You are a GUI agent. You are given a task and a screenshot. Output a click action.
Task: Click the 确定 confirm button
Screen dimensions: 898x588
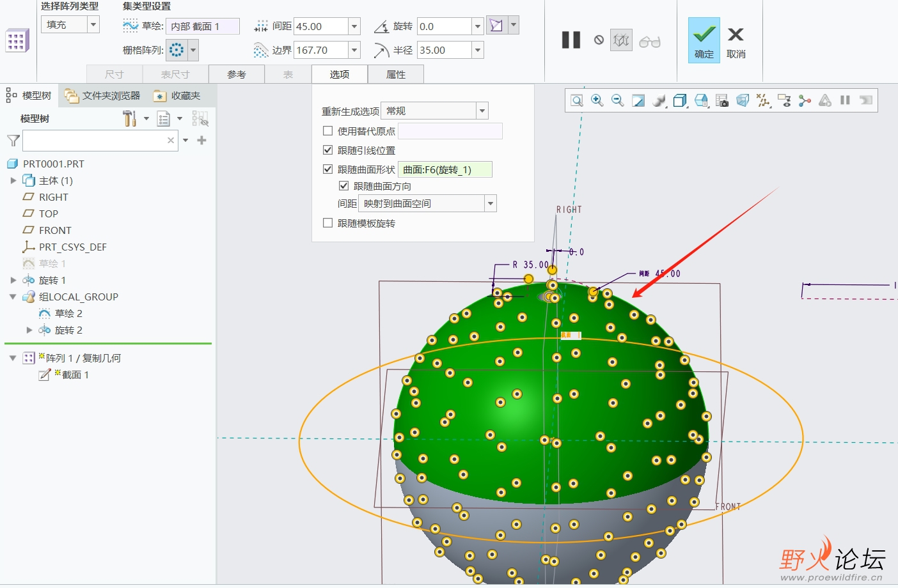(704, 40)
